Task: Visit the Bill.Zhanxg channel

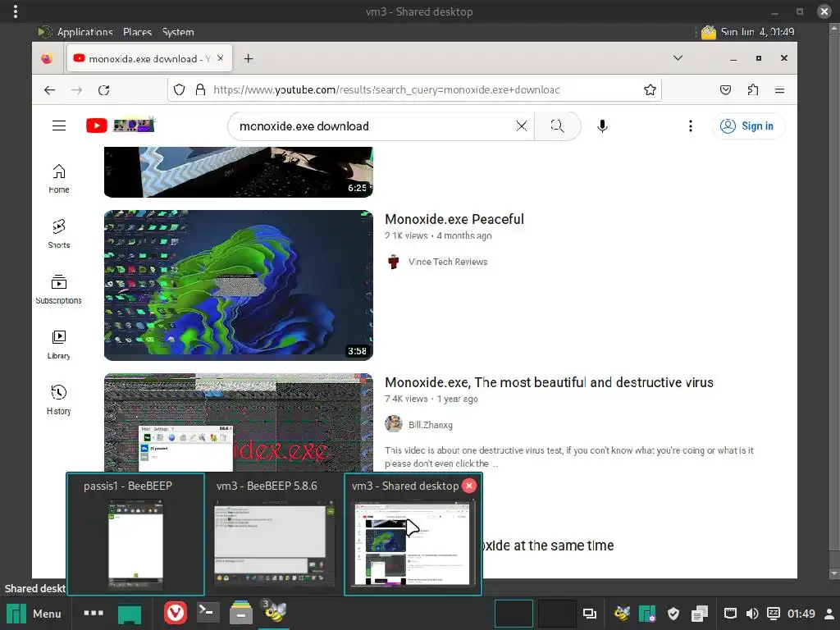Action: tap(430, 425)
